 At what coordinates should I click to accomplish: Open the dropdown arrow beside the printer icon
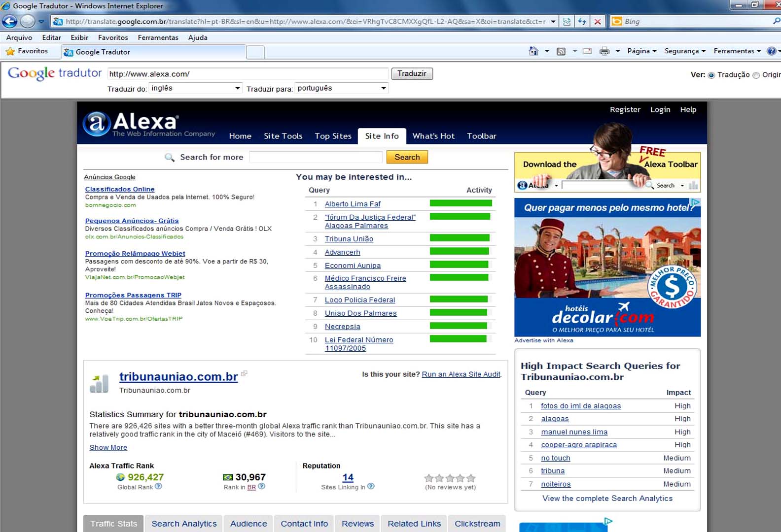(x=618, y=51)
